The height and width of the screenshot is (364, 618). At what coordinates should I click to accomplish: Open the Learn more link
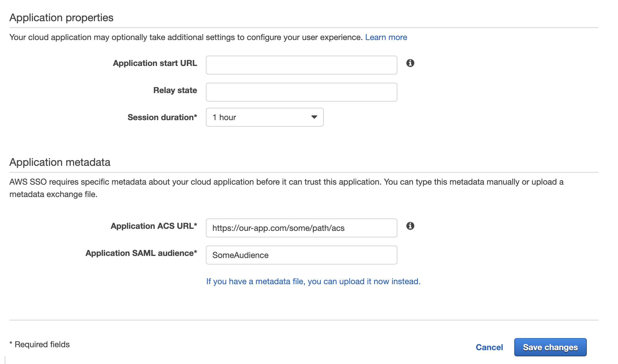click(386, 37)
